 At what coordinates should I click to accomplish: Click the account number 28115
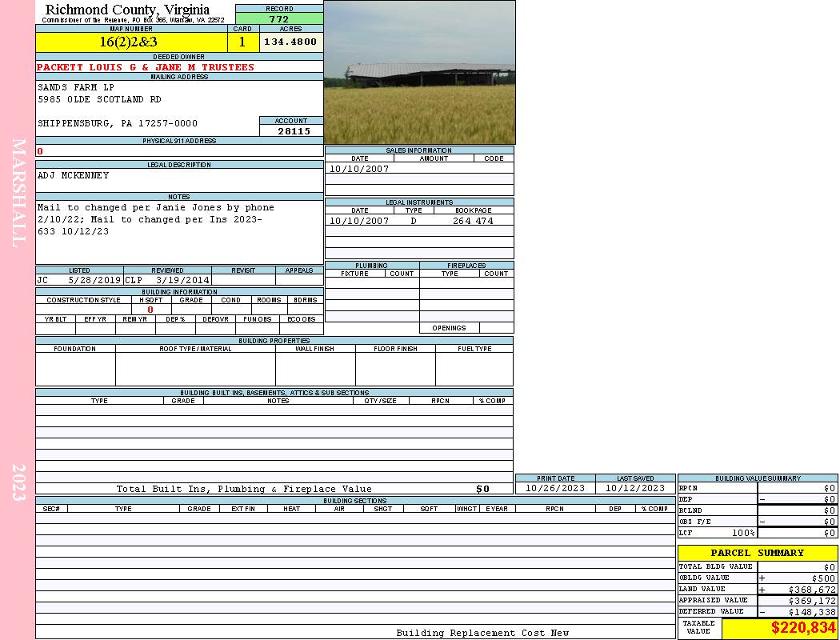tap(294, 131)
